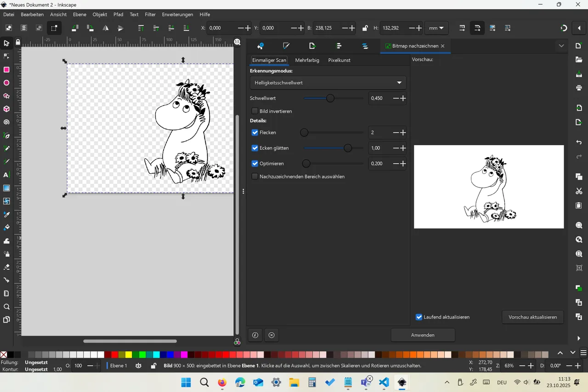Close the Bitmap nachzeichnen tab
The height and width of the screenshot is (392, 588).
tap(442, 46)
